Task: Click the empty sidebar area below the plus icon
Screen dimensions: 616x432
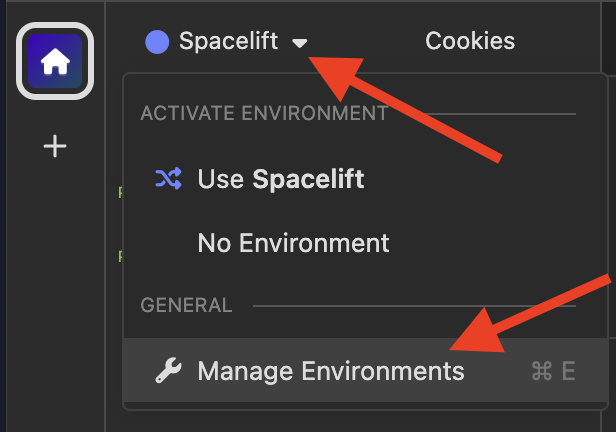Action: pyautogui.click(x=55, y=300)
